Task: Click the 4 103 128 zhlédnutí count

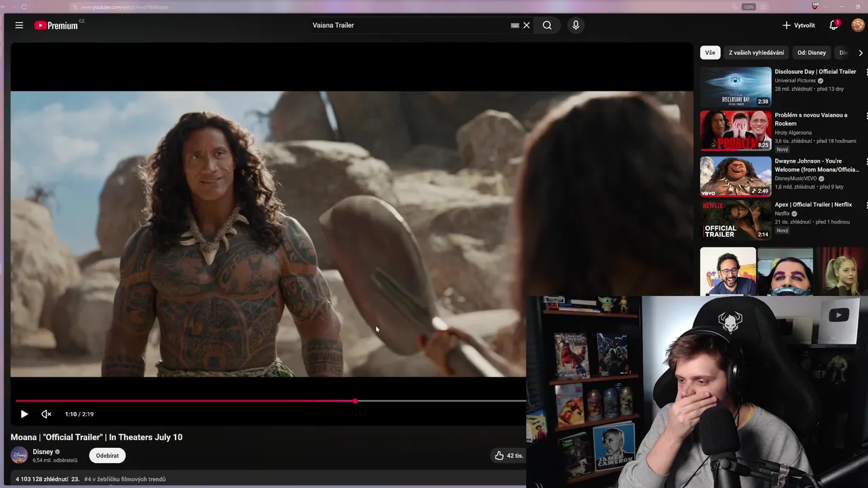Action: click(x=42, y=479)
